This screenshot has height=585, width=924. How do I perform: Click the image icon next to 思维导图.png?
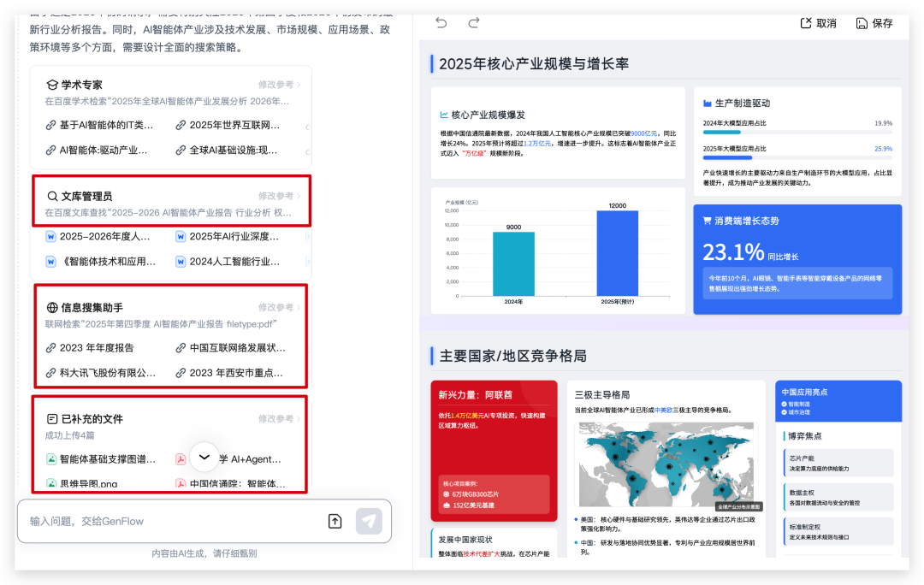tap(51, 483)
